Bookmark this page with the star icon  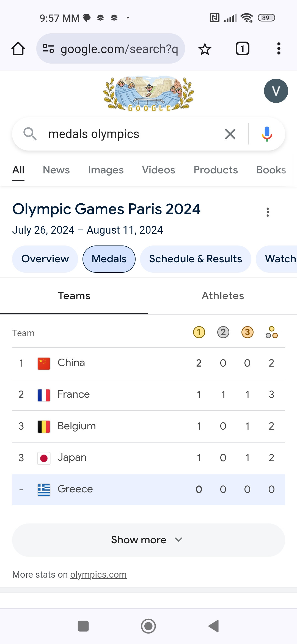(205, 49)
